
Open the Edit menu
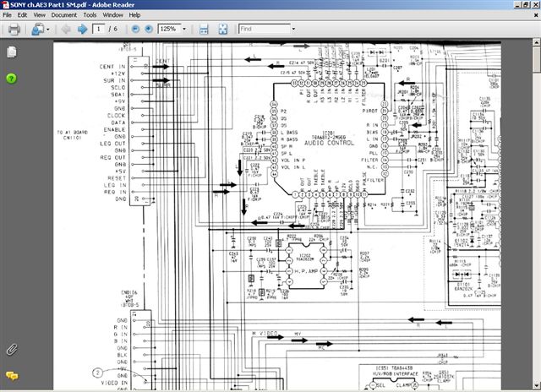(x=23, y=15)
